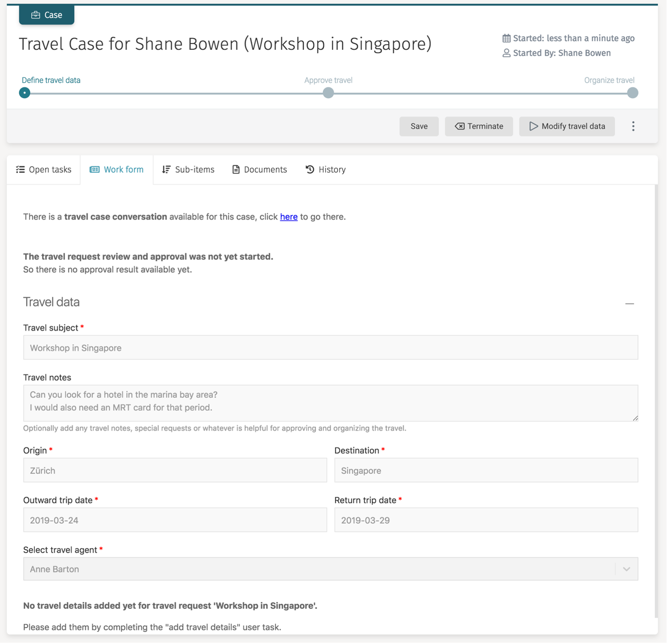The image size is (669, 644).
Task: Open the Sub-items tab
Action: [x=188, y=170]
